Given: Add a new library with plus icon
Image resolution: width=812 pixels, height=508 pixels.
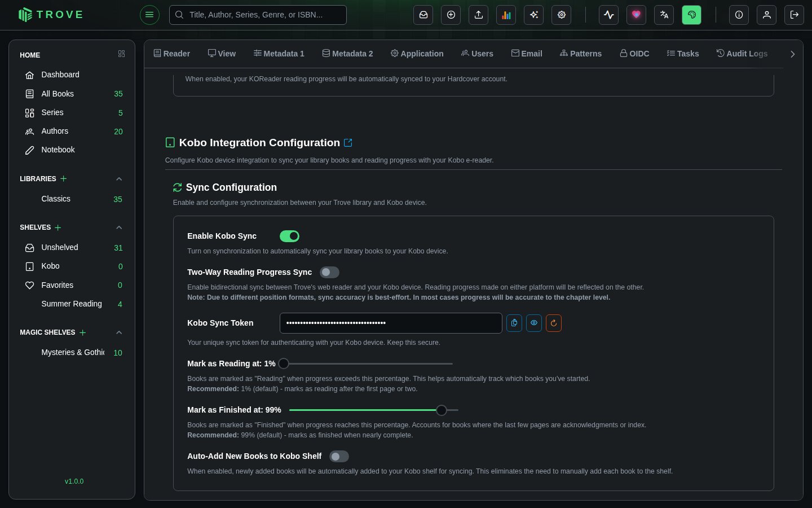Looking at the screenshot, I should point(64,178).
